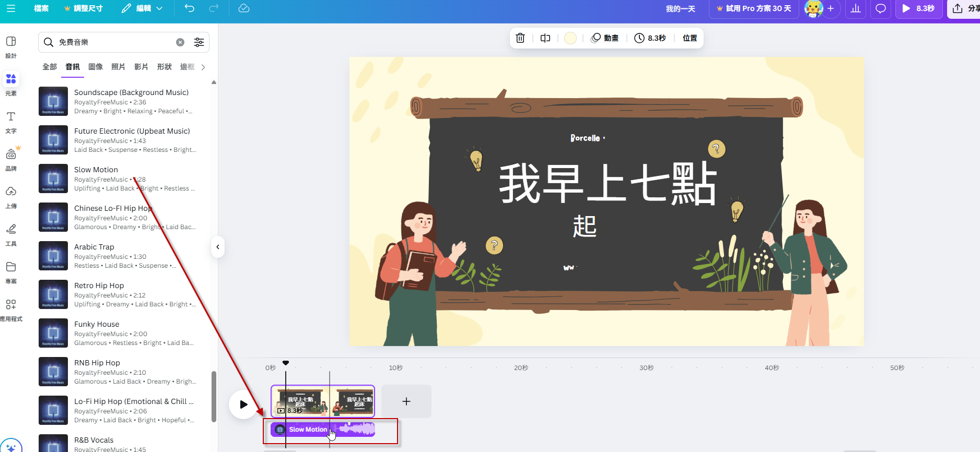Open the 位置 position panel
This screenshot has width=980, height=452.
(x=690, y=38)
